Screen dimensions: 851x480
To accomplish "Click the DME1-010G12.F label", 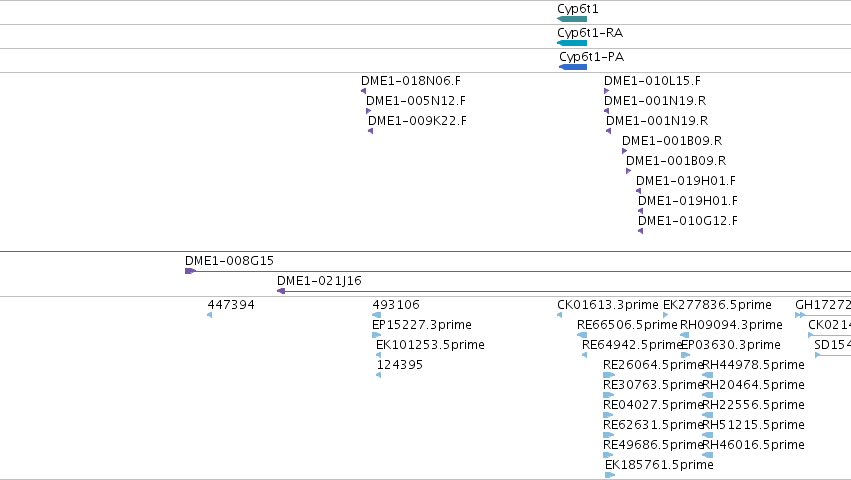I will point(688,221).
